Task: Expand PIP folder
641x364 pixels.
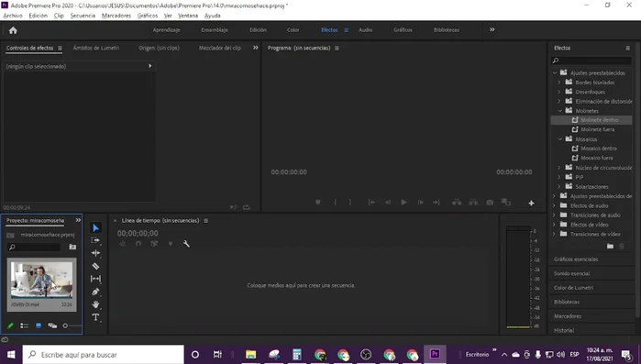Action: pos(559,177)
